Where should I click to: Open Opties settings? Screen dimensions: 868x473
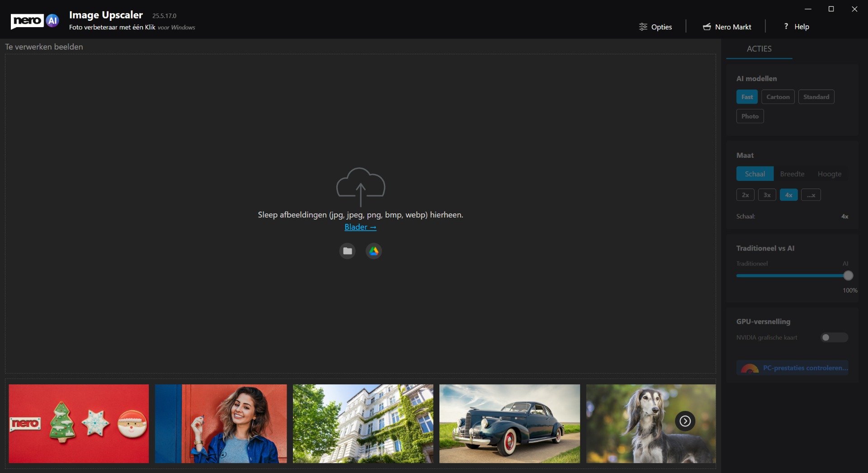point(655,27)
